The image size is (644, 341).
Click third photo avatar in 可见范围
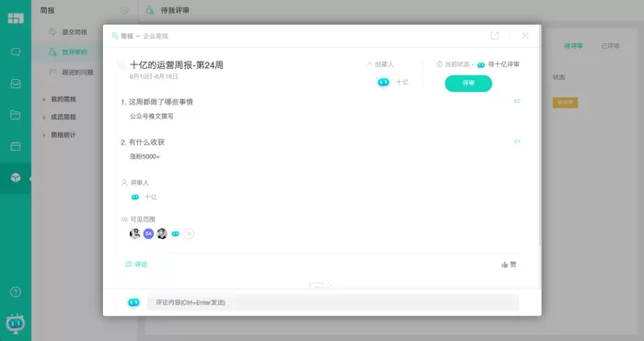162,233
